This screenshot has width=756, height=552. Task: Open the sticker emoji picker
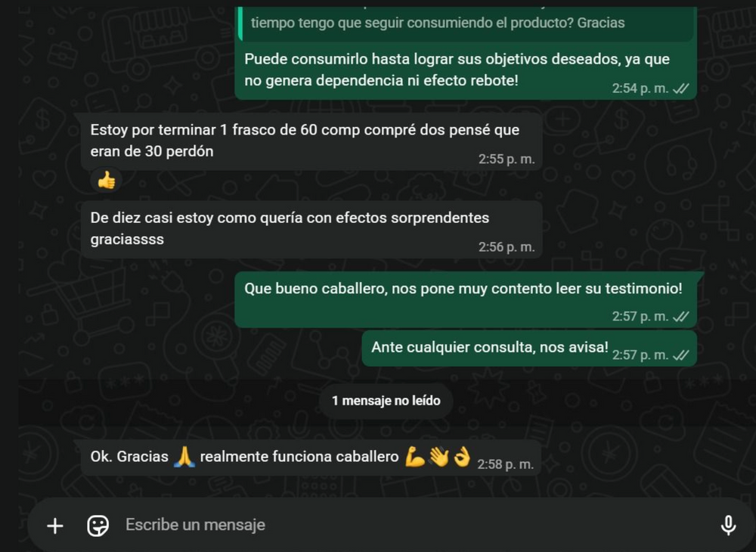coord(98,526)
